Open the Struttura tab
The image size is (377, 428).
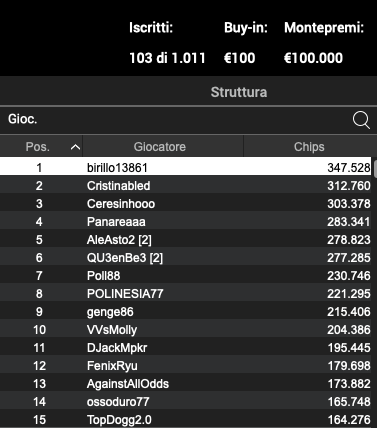239,92
